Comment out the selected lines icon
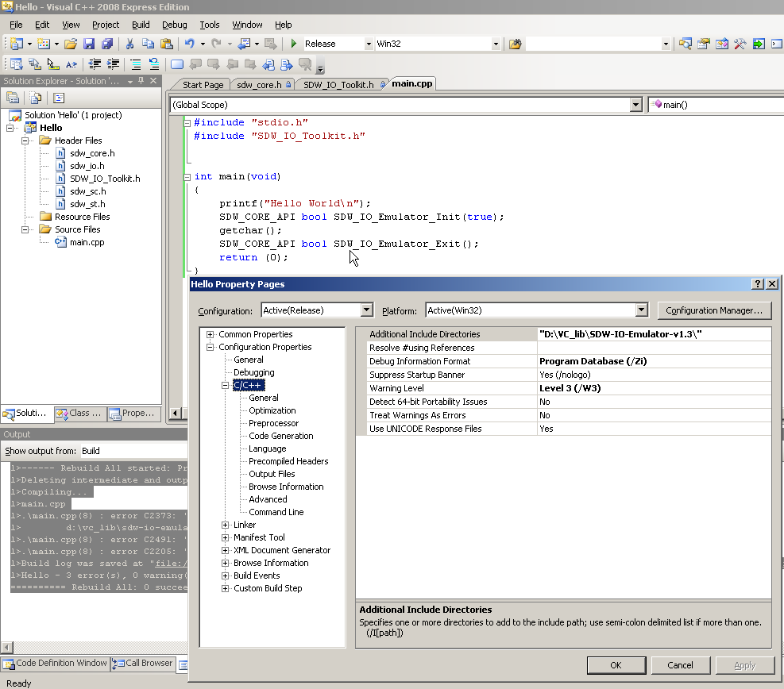Screen dimensions: 784x689 coord(136,64)
